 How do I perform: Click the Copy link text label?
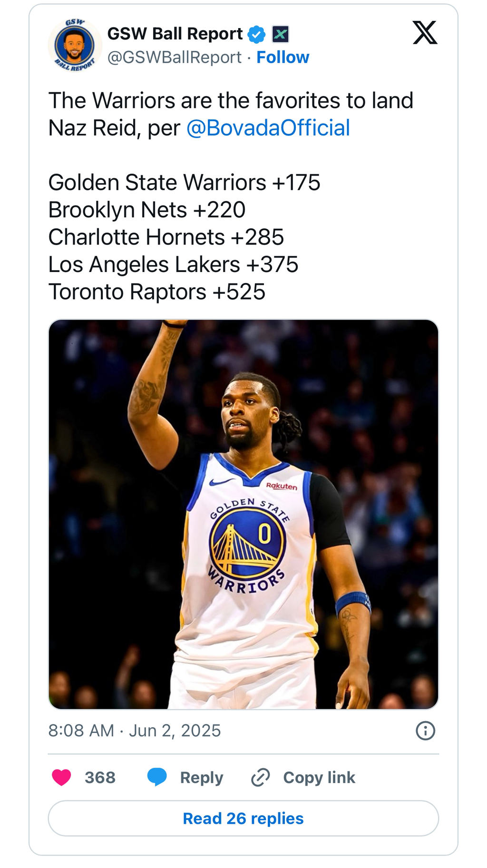(319, 777)
